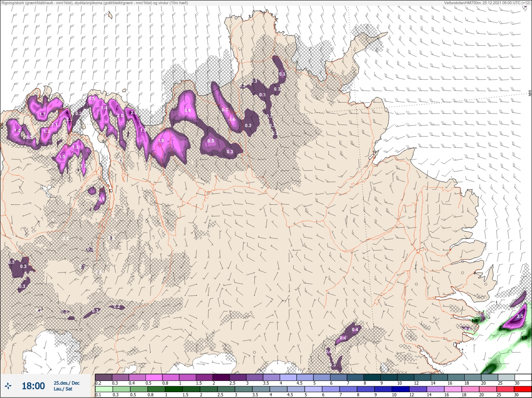Click the 0.8 snowfall value label
The width and height of the screenshot is (532, 398).
click(x=101, y=199)
